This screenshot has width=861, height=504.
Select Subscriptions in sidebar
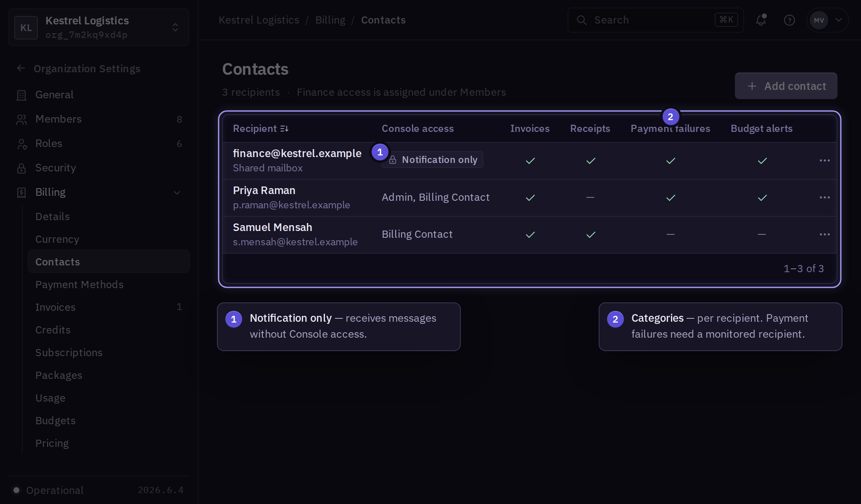[x=108, y=352]
